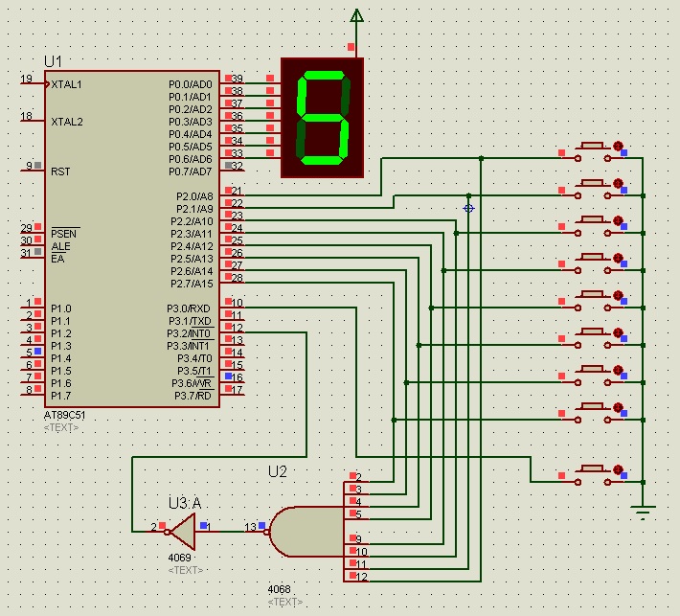This screenshot has height=616, width=680.
Task: Click the RST pin label
Action: (60, 171)
